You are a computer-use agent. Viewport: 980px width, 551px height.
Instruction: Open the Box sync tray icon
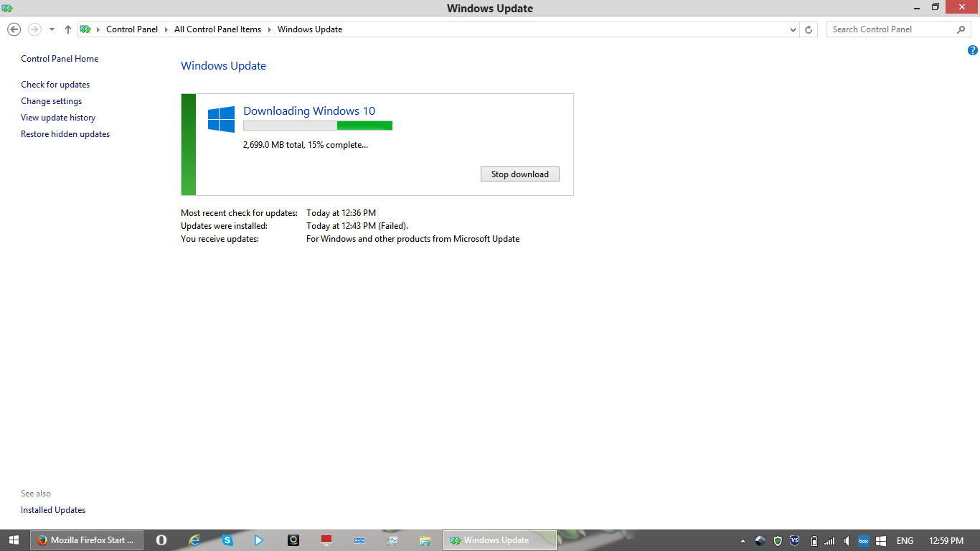coord(864,541)
